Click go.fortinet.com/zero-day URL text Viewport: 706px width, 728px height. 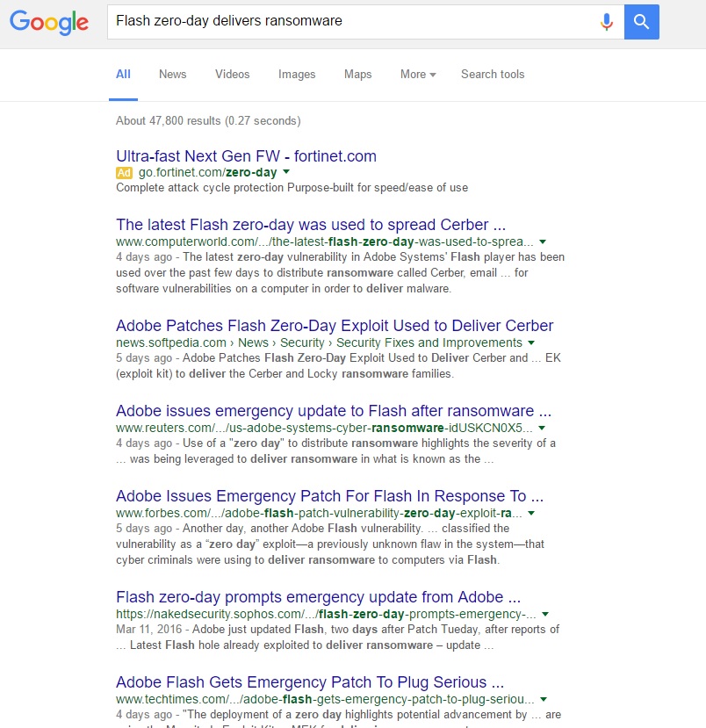coord(207,172)
